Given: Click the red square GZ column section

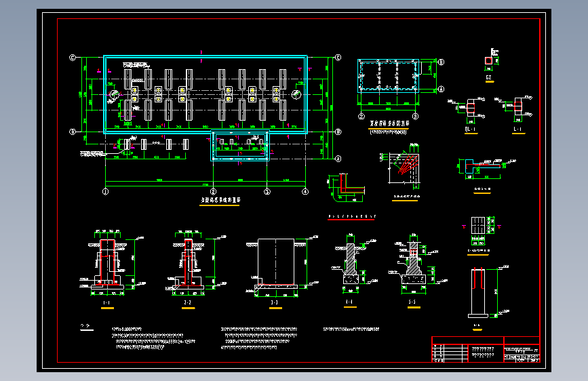Looking at the screenshot, I should 488,60.
